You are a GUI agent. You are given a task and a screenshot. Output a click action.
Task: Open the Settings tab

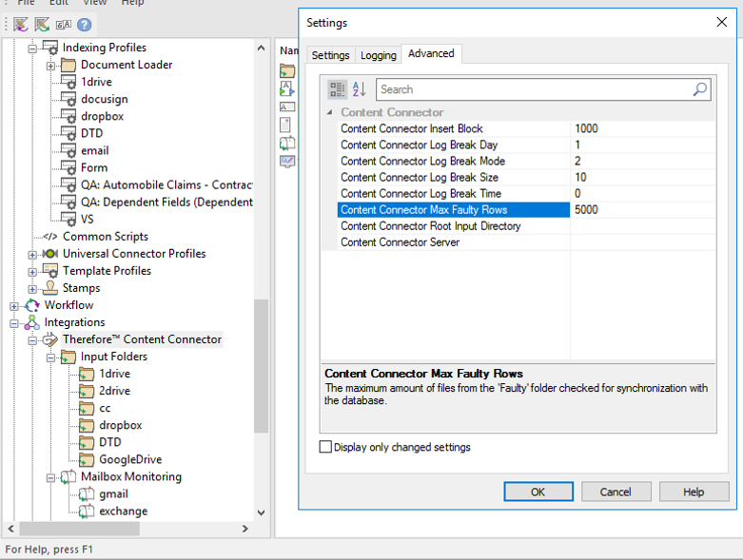[x=331, y=55]
